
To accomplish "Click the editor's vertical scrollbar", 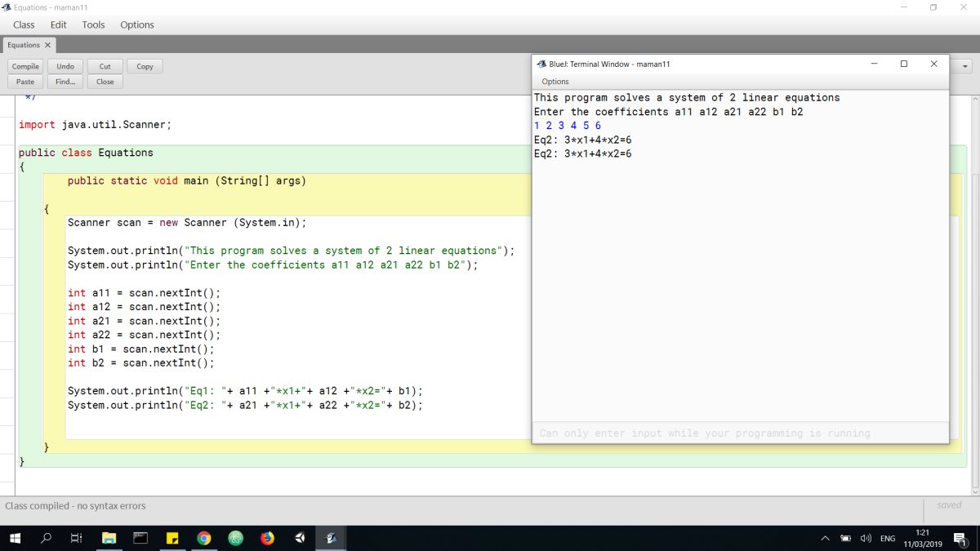I will (x=974, y=294).
